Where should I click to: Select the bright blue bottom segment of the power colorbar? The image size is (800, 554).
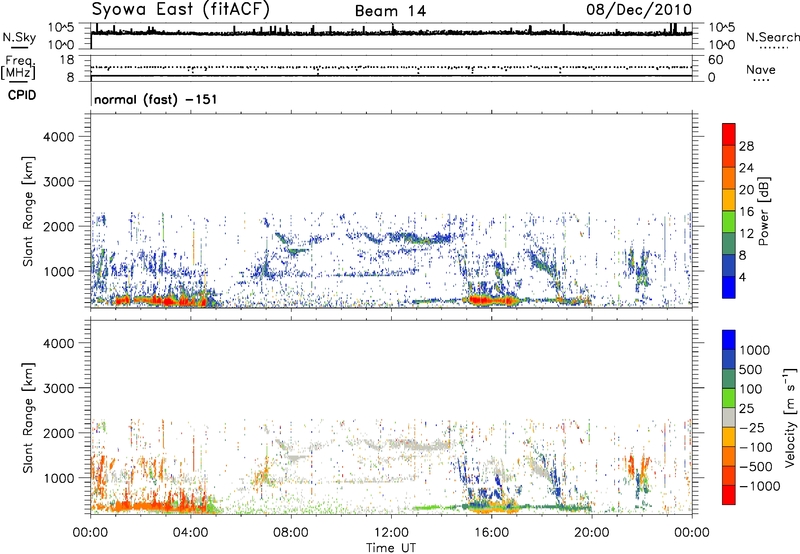[x=729, y=287]
